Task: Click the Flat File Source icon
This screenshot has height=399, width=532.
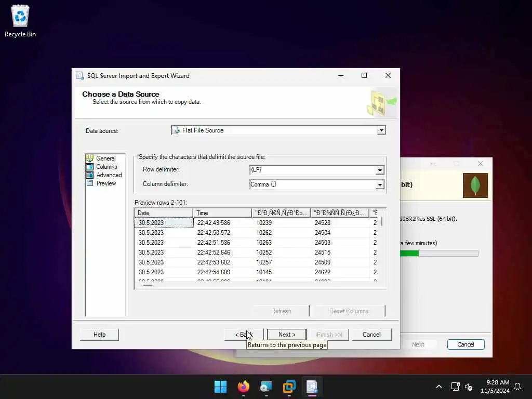Action: pyautogui.click(x=177, y=130)
